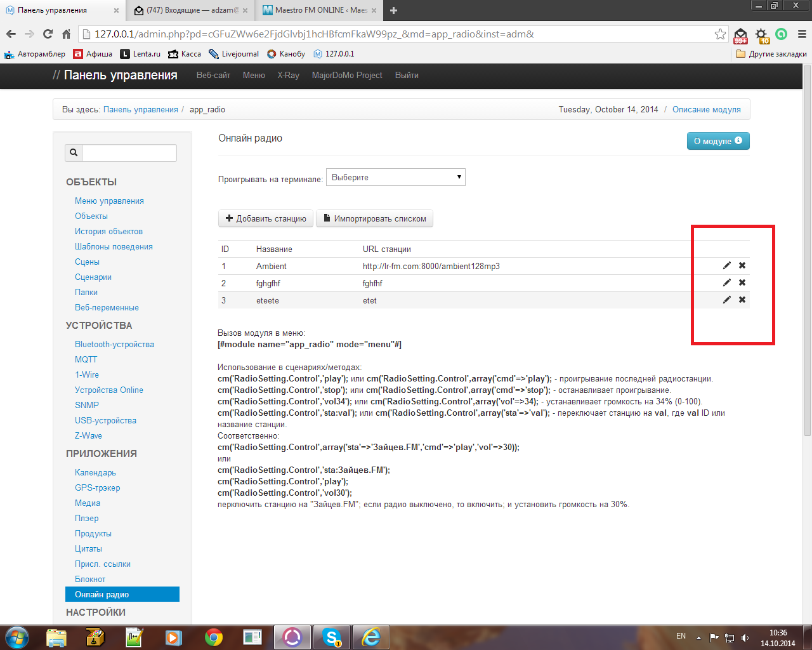
Task: Open the mail extension icon in toolbar
Action: tap(740, 35)
